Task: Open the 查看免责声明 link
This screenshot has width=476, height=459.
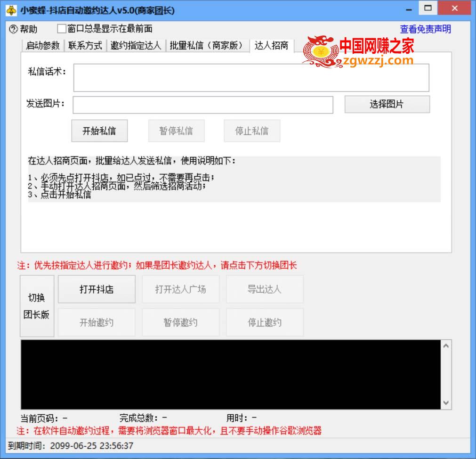Action: [425, 29]
